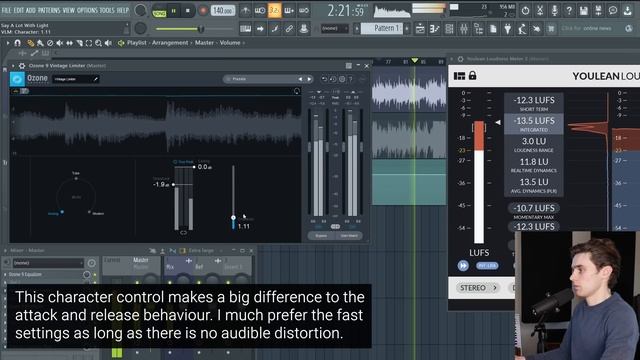This screenshot has height=360, width=640.
Task: Toggle the highlighted 3-2 countdown button
Action: [x=275, y=11]
